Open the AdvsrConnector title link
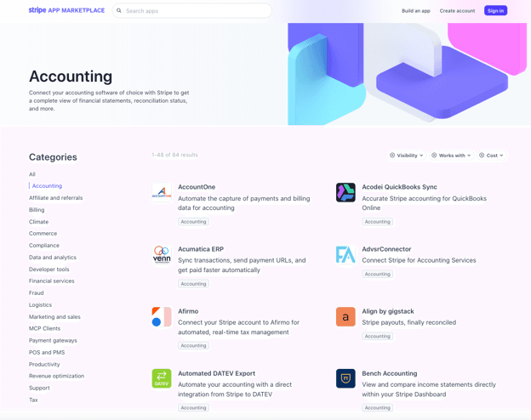The width and height of the screenshot is (531, 420). [386, 249]
